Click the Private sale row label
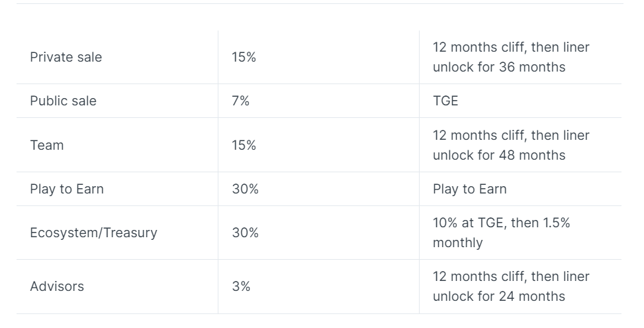Screen dimensions: 644x328 [x=66, y=57]
